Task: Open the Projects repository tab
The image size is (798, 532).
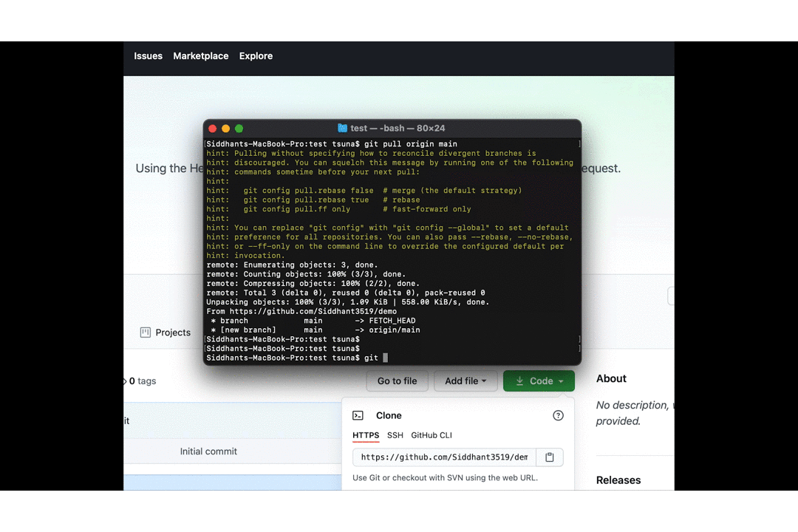Action: [166, 332]
